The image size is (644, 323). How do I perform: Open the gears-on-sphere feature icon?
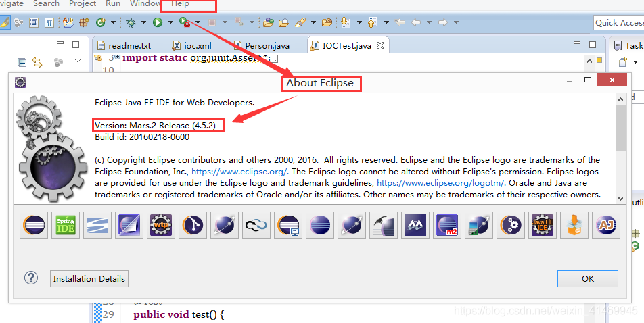511,225
